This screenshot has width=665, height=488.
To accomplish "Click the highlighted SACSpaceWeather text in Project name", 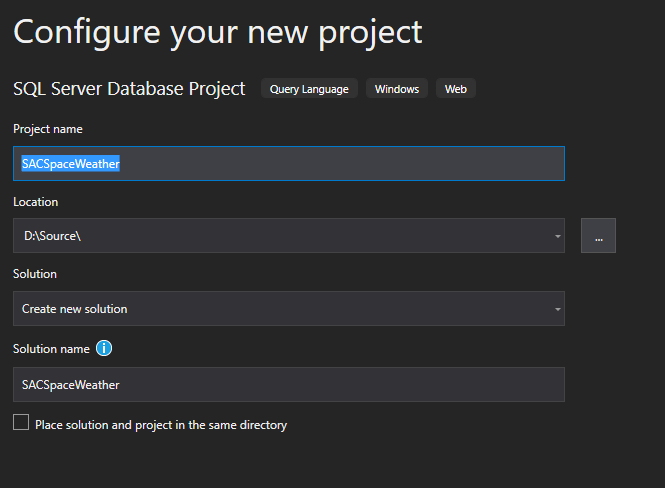I will (x=71, y=164).
